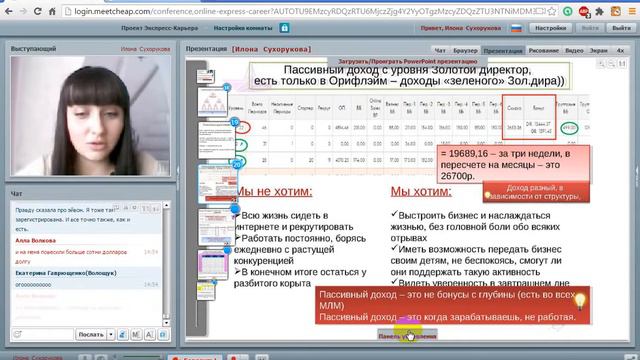Image resolution: width=640 pixels, height=360 pixels.
Task: Open the Видео tab
Action: click(x=574, y=50)
